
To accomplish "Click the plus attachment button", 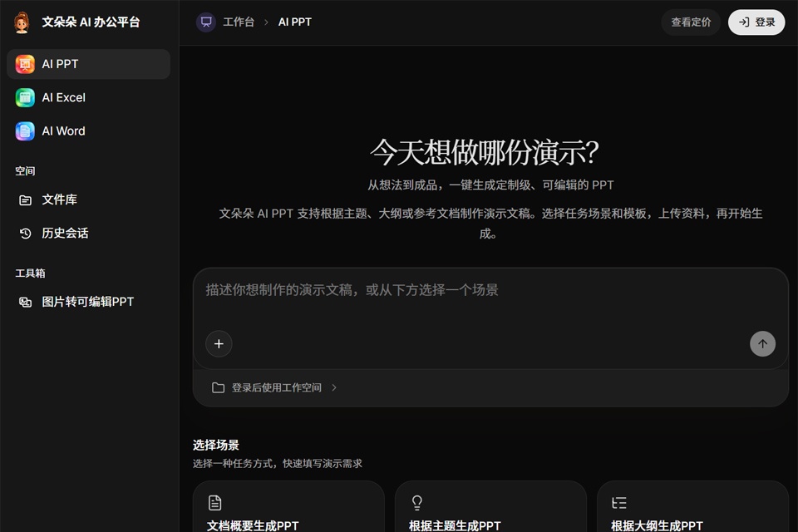I will click(219, 344).
